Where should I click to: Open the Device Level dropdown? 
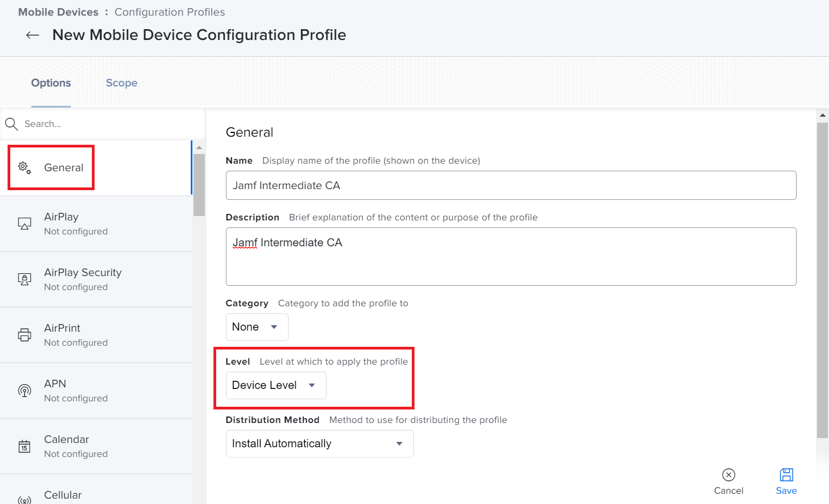point(276,385)
